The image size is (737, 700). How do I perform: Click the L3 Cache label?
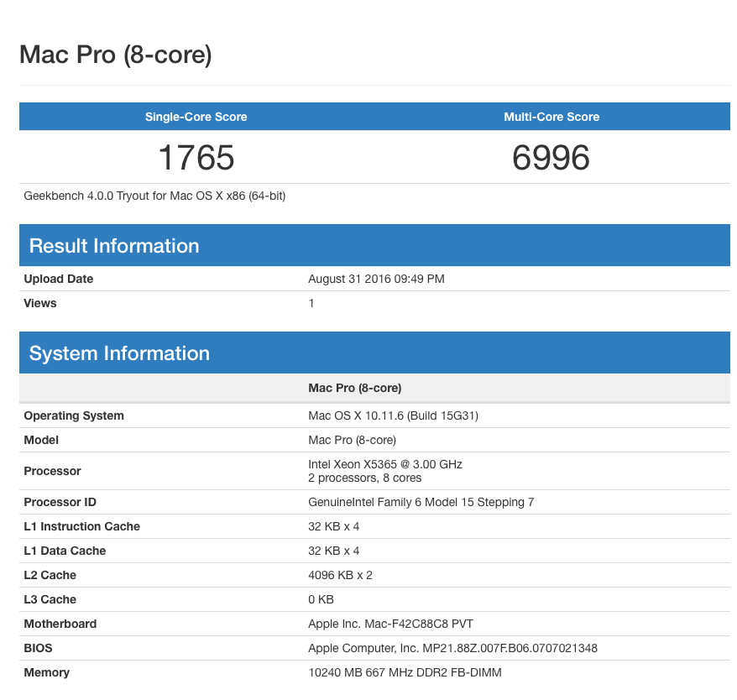(x=50, y=599)
